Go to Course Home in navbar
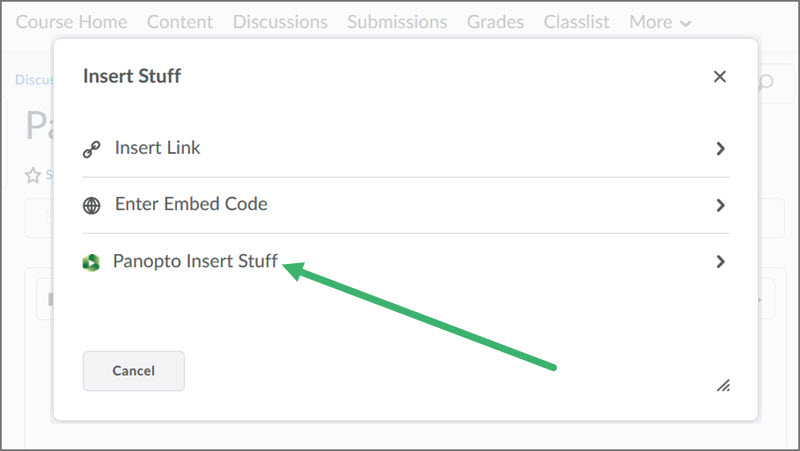The height and width of the screenshot is (451, 800). (71, 22)
